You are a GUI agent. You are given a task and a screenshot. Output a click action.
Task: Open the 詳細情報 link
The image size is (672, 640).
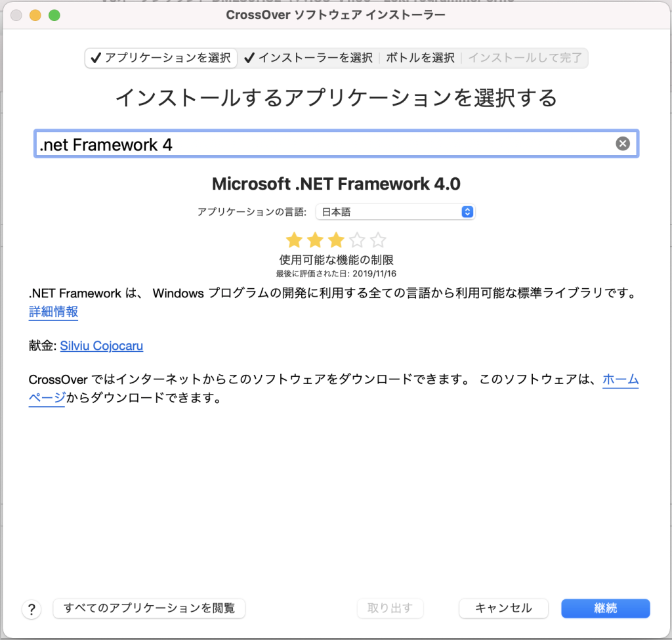coord(53,312)
